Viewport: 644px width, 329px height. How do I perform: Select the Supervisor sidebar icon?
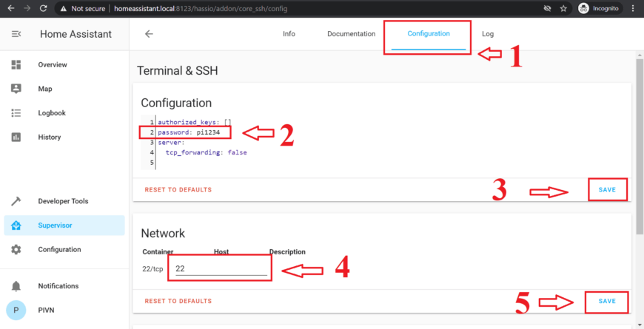[x=16, y=225]
